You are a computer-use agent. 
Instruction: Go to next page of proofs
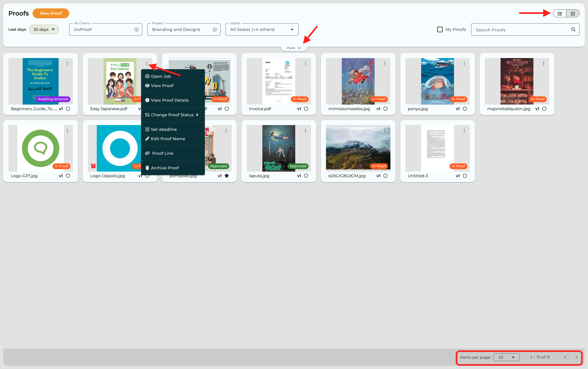point(576,357)
